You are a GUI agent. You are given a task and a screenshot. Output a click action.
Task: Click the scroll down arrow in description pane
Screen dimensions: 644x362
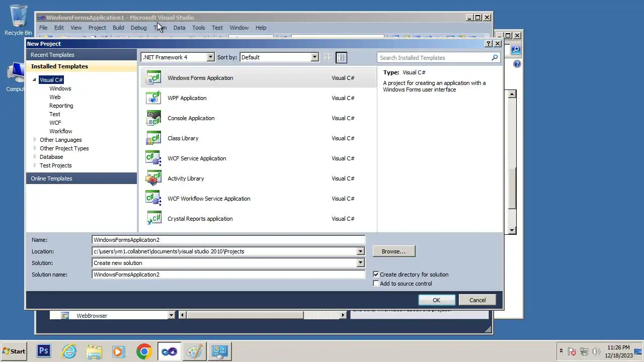click(512, 230)
